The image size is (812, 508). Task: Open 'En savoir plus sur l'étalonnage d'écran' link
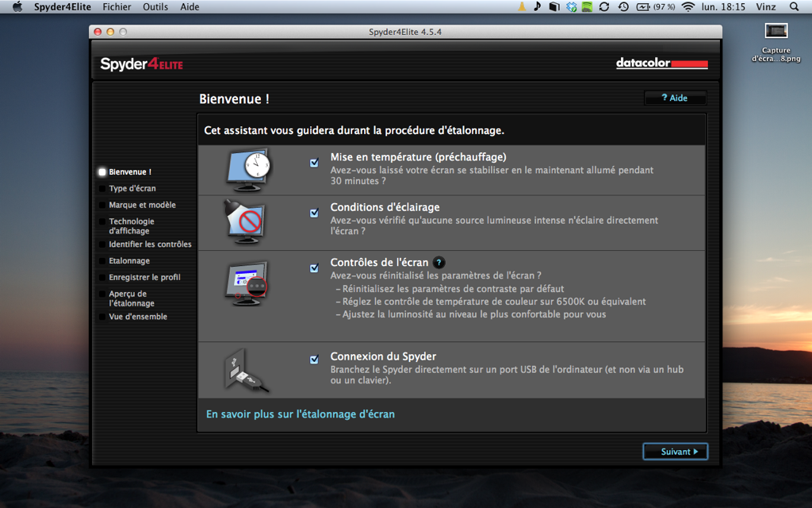(300, 414)
